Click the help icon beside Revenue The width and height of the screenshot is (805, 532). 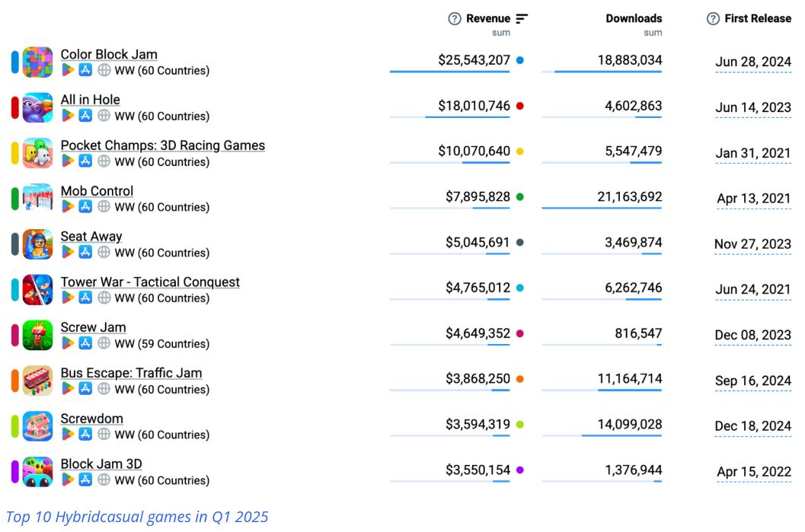coord(455,19)
